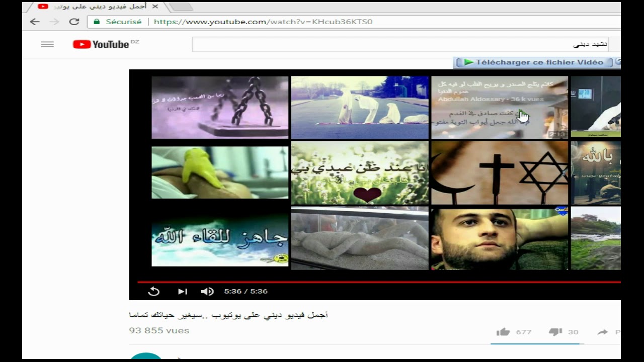
Task: Close the YouTube browser tab
Action: tap(155, 7)
